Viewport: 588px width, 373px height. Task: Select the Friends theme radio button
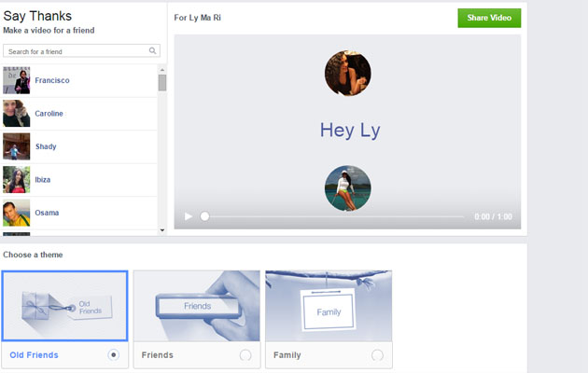click(245, 354)
